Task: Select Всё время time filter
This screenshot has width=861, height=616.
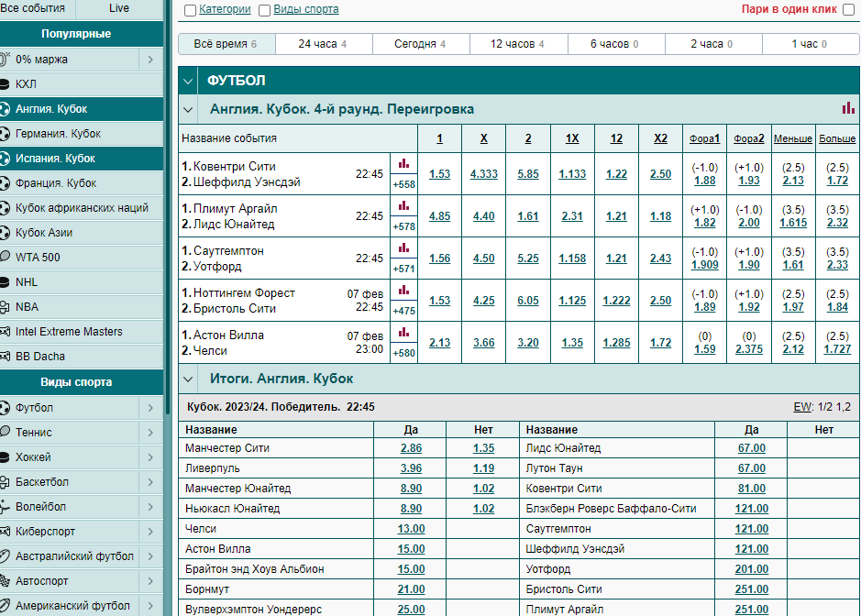Action: pyautogui.click(x=226, y=44)
